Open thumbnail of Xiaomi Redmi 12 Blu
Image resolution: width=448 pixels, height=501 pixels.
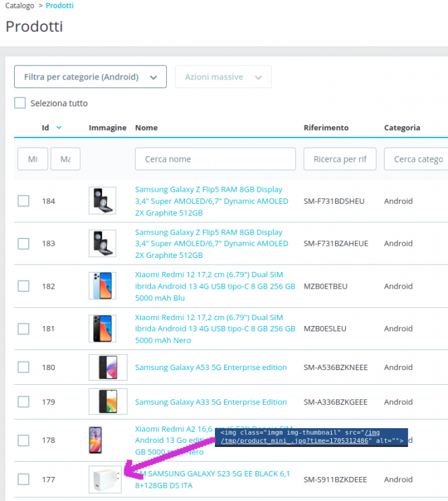[x=102, y=286]
